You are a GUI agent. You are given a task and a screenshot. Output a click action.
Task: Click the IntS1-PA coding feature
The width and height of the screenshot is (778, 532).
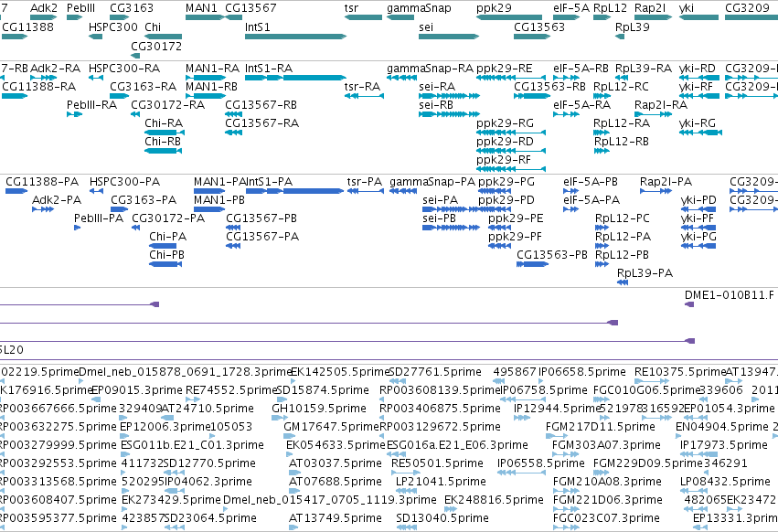[x=295, y=191]
